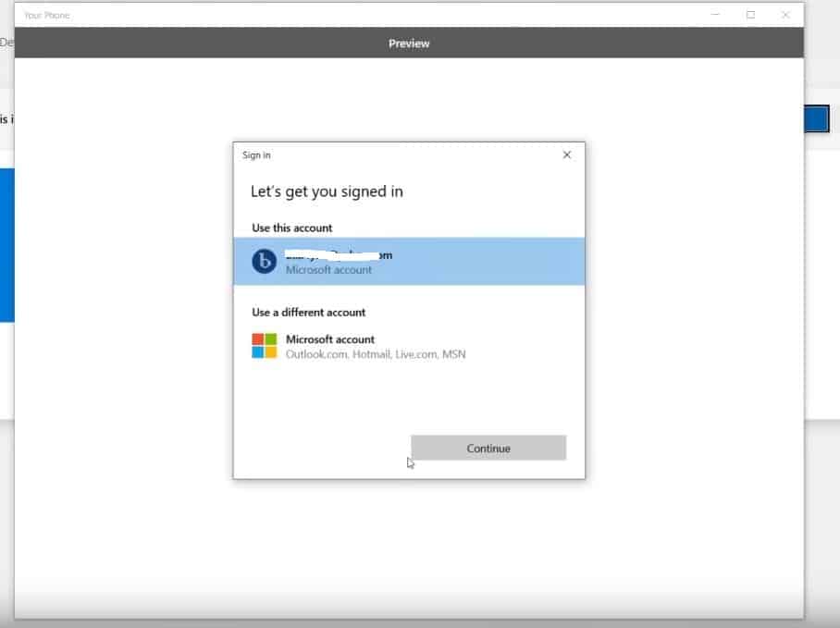Image resolution: width=840 pixels, height=628 pixels.
Task: Close the Your Phone window
Action: pyautogui.click(x=785, y=15)
